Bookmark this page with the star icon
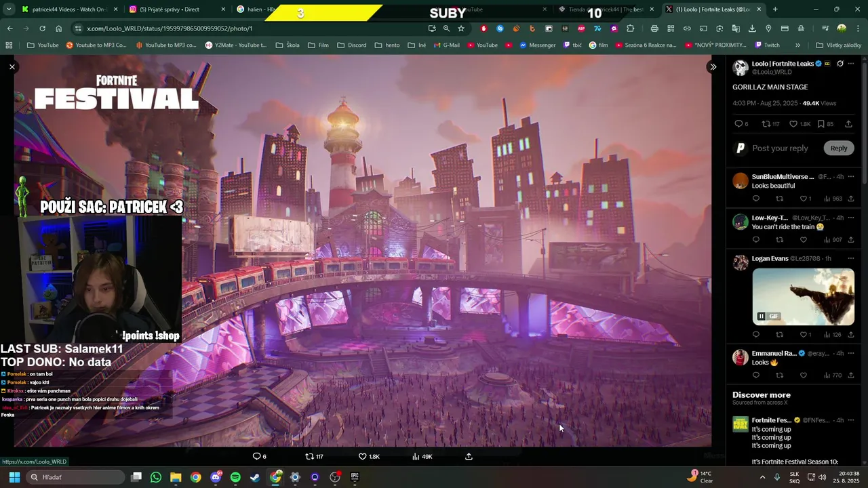868x488 pixels. click(x=461, y=28)
